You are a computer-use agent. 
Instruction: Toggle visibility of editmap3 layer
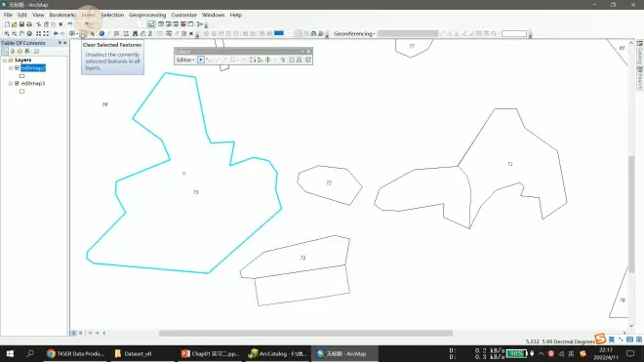[x=17, y=83]
